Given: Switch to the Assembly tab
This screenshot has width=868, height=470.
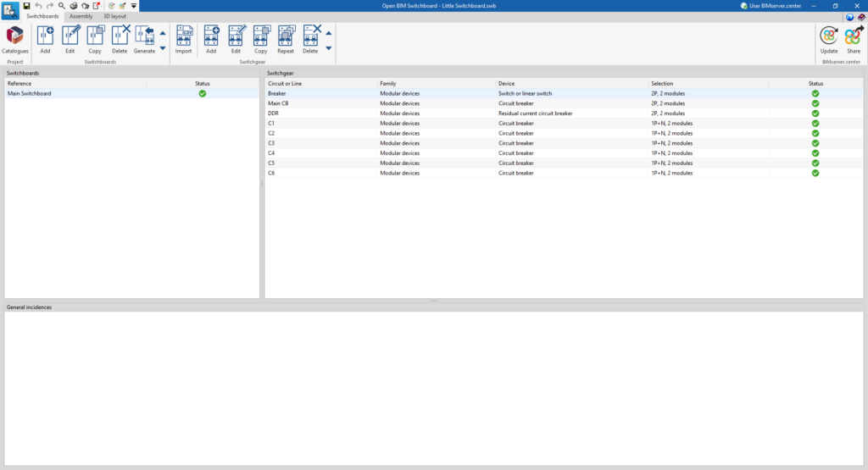Looking at the screenshot, I should [81, 17].
